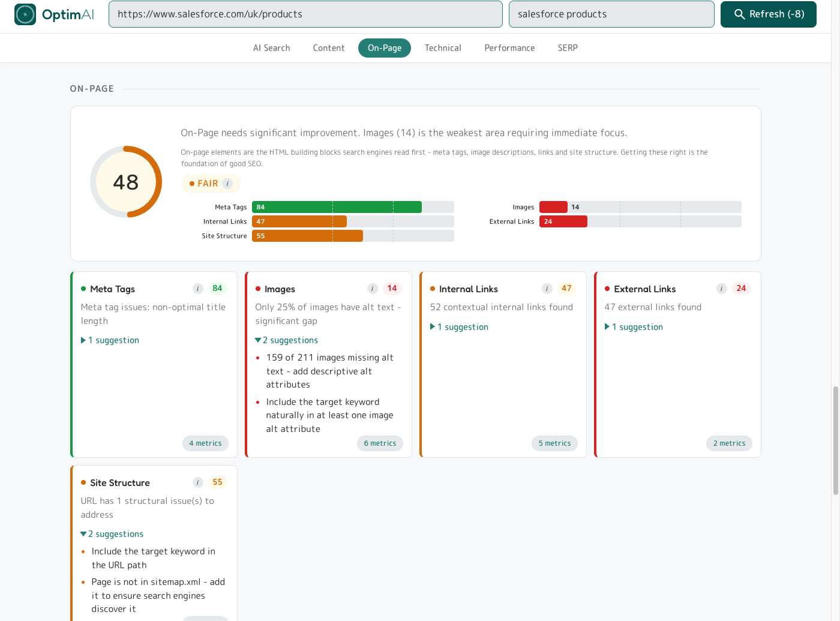This screenshot has width=840, height=621.
Task: Click the URL input field
Action: click(x=305, y=14)
